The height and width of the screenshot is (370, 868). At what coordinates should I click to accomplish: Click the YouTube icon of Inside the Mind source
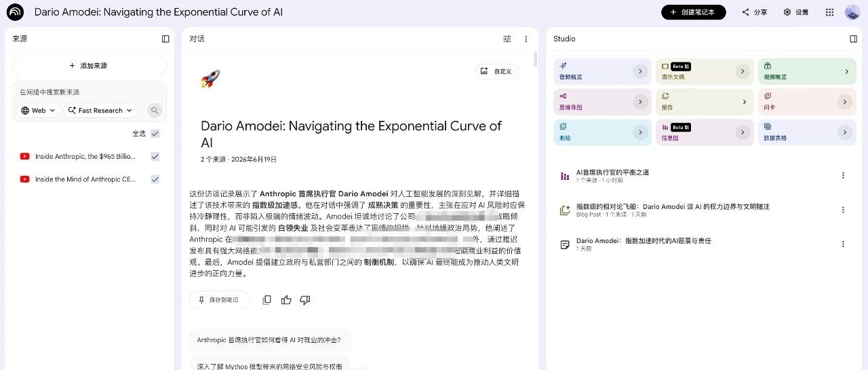24,179
